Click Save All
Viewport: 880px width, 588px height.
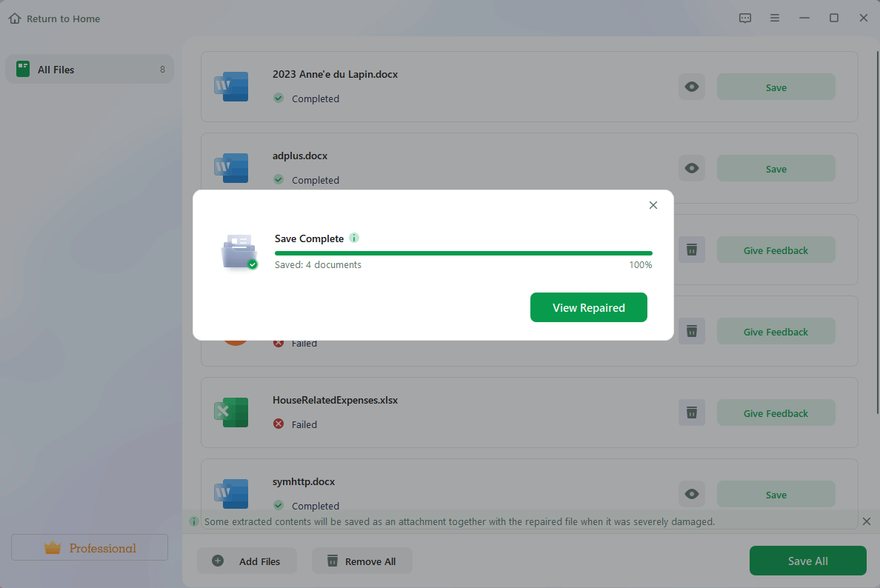[x=807, y=561]
